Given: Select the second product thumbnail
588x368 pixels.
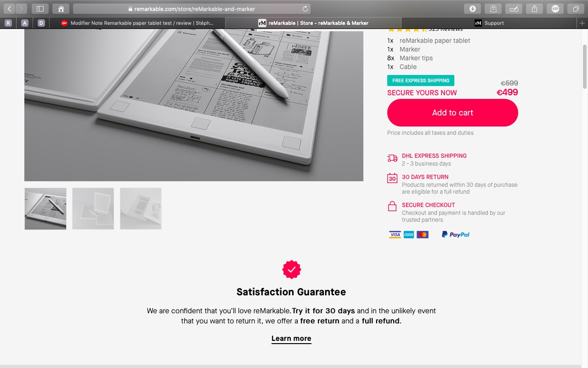Looking at the screenshot, I should click(93, 208).
